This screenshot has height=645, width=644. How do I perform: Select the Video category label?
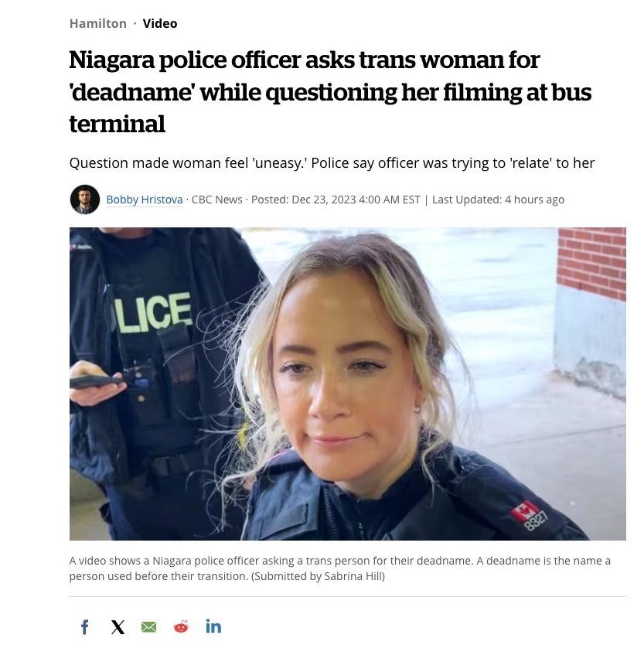[160, 23]
